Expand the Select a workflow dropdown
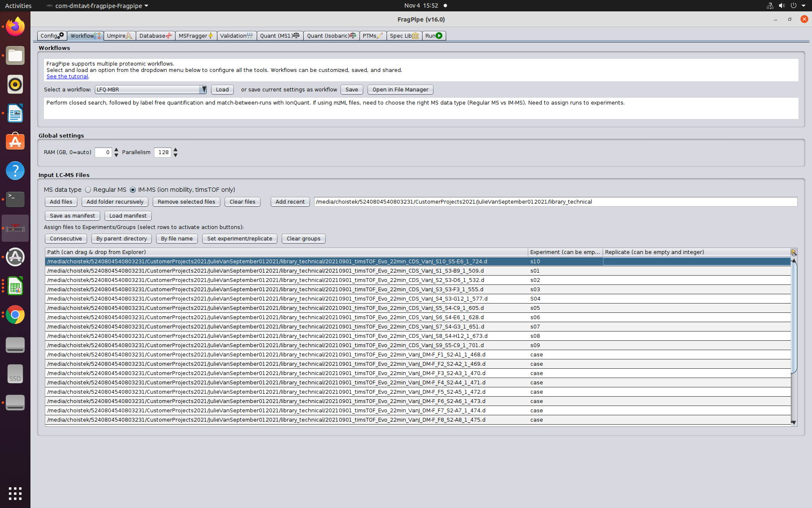Image resolution: width=812 pixels, height=508 pixels. [x=203, y=89]
